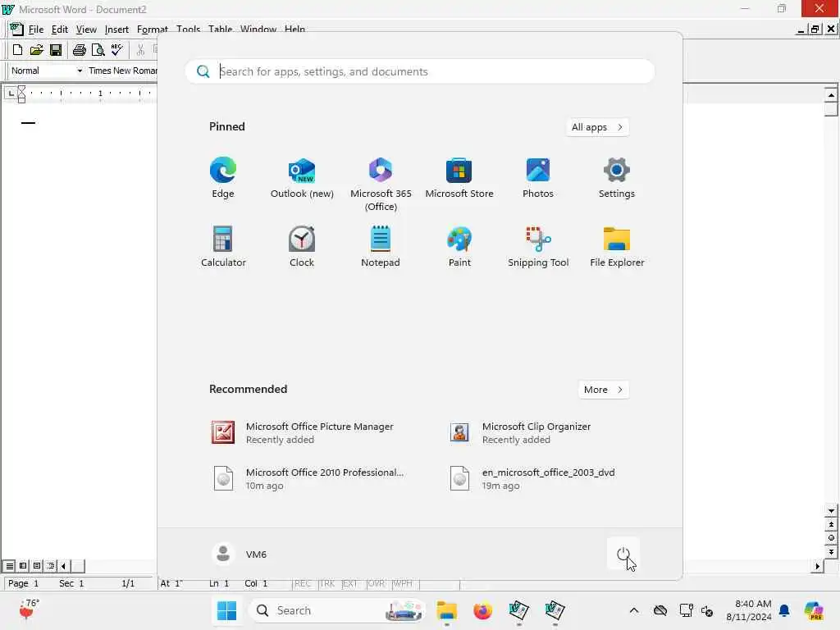This screenshot has height=630, width=840.
Task: Open Microsoft 365 (Office) app
Action: [x=381, y=185]
